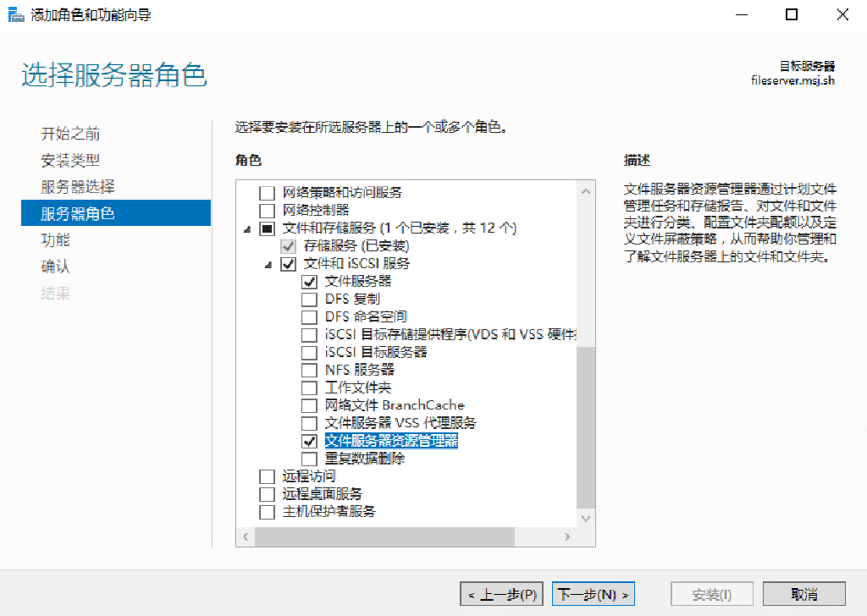Enable the NFS 服务器 role service
Screen dimensions: 867x616
coord(310,370)
